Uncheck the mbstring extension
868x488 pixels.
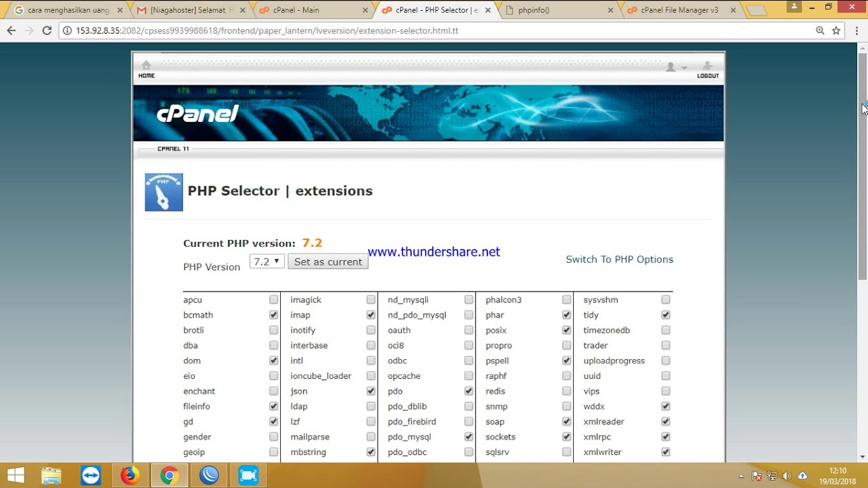[x=371, y=452]
